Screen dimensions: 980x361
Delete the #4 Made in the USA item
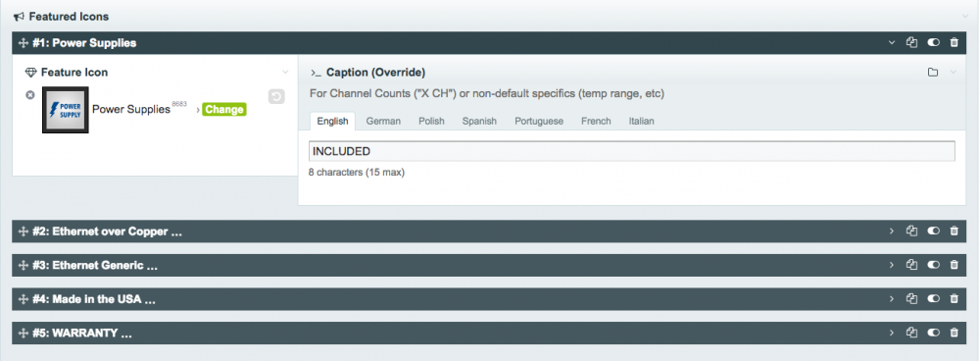click(954, 298)
